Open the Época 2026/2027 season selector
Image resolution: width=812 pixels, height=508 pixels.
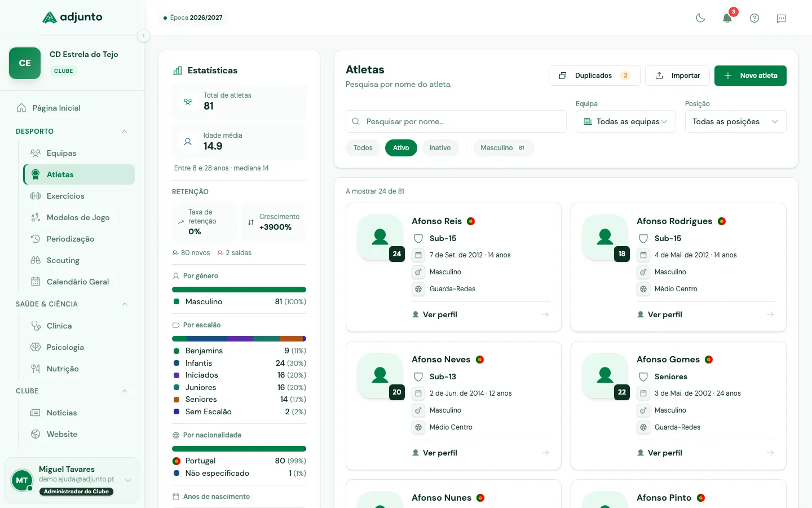click(193, 17)
